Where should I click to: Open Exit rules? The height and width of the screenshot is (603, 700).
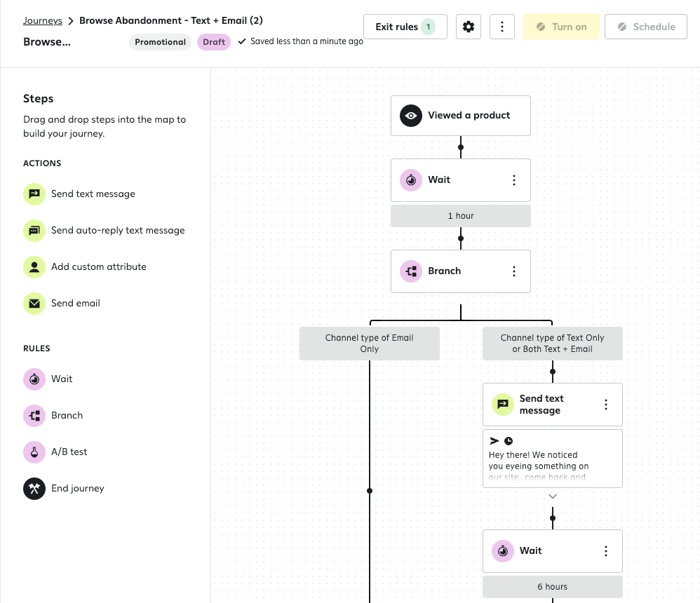405,27
